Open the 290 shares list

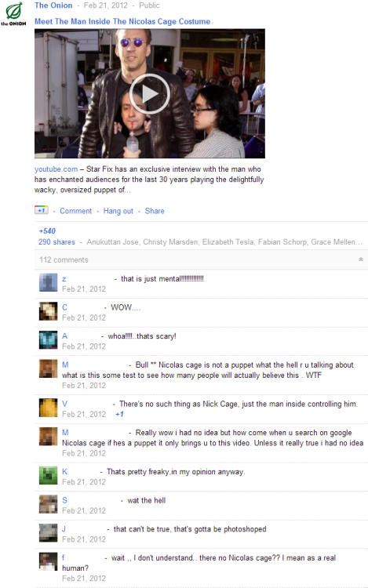click(56, 242)
